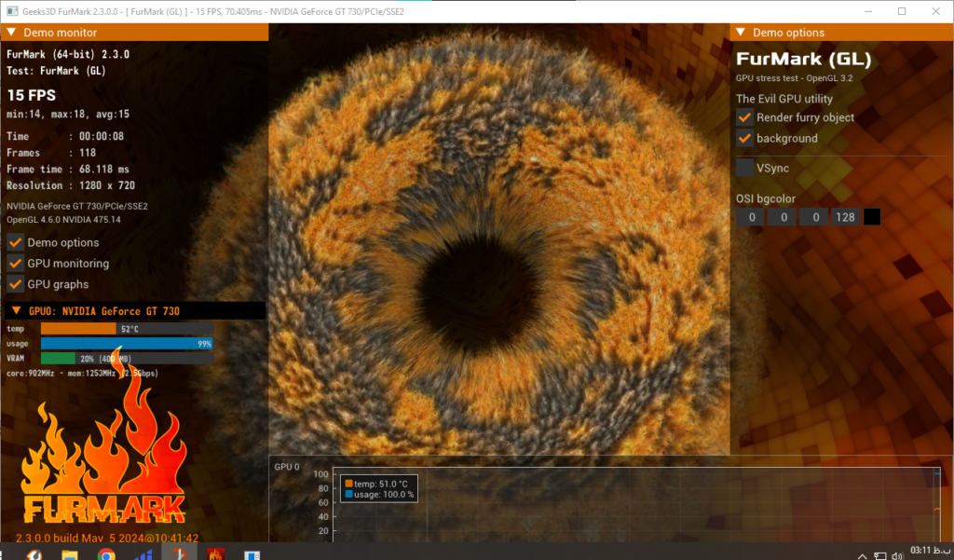Toggle the Render furry object checkbox
Screen dimensions: 954x560
pyautogui.click(x=744, y=117)
